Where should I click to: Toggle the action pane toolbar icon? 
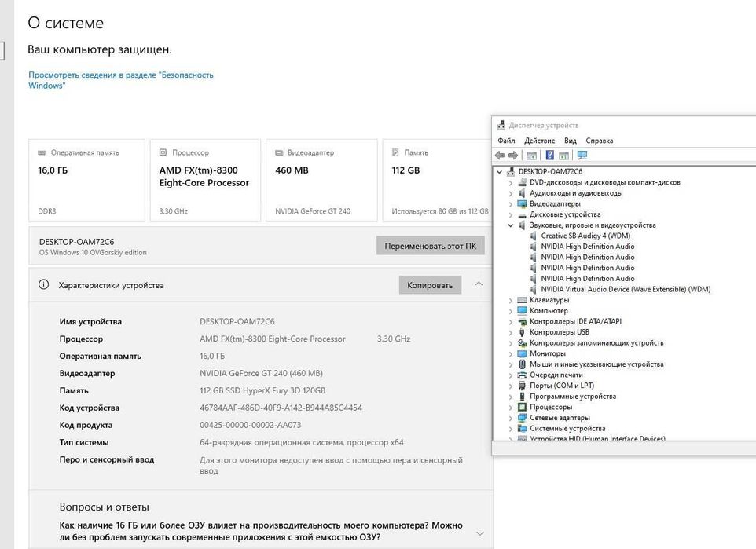click(x=563, y=156)
